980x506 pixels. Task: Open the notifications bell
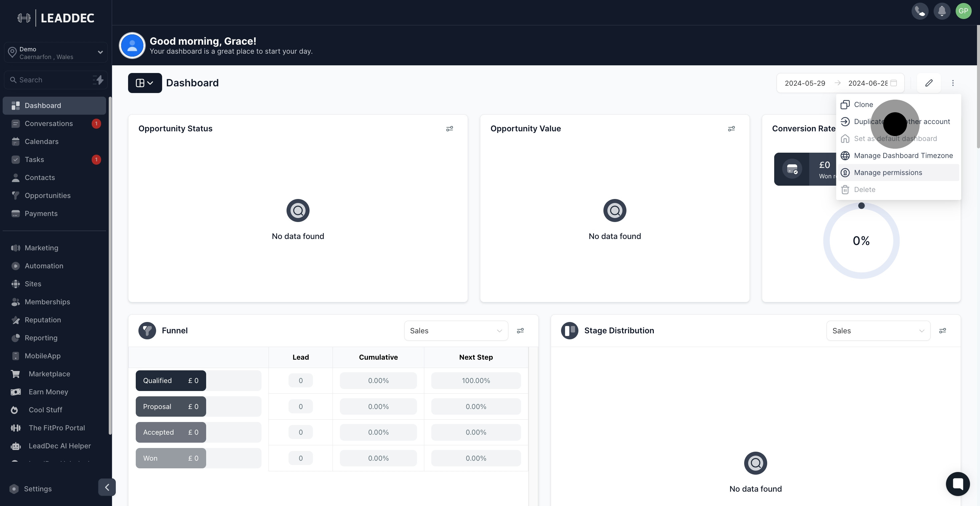[x=942, y=11]
